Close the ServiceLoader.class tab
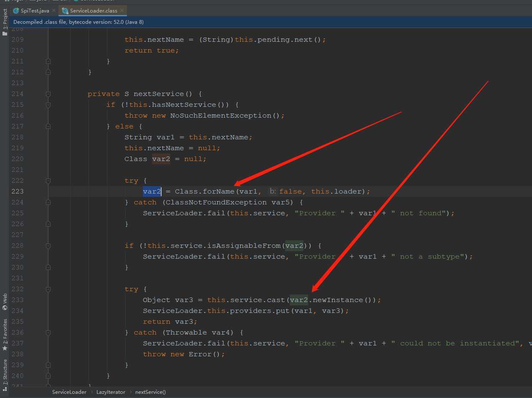Image resolution: width=532 pixels, height=398 pixels. click(122, 10)
